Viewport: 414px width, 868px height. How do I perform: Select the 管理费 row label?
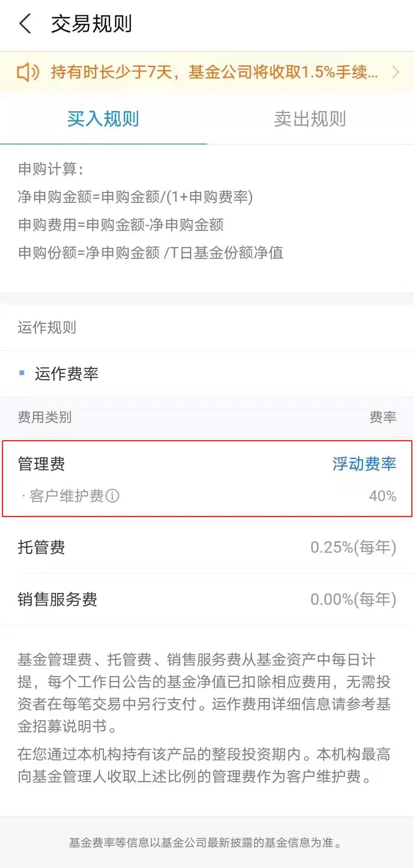coord(41,463)
